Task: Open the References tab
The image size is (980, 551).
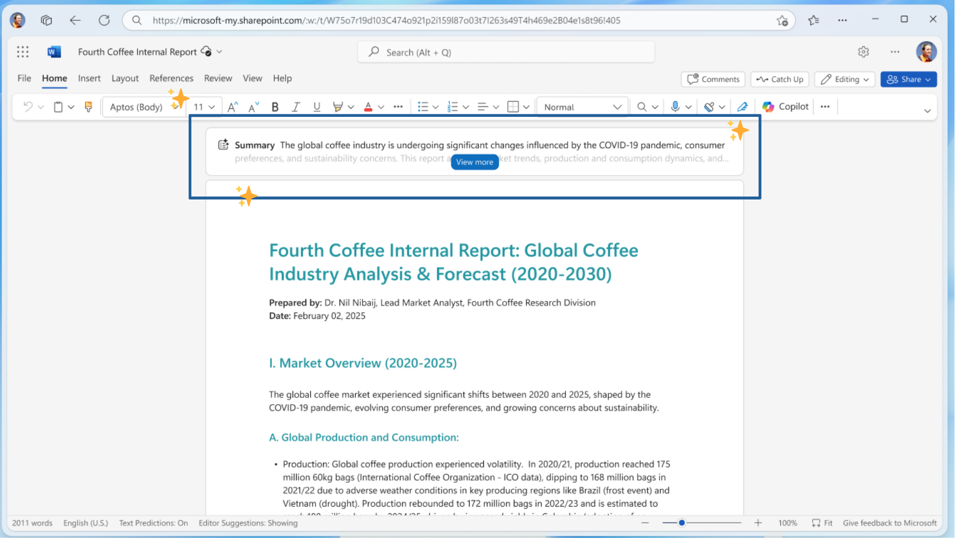Action: (171, 78)
